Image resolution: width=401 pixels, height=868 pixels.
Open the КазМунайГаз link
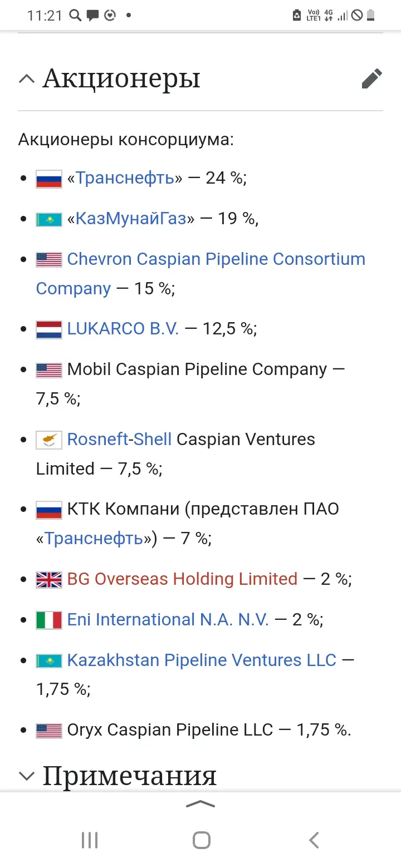click(x=131, y=219)
